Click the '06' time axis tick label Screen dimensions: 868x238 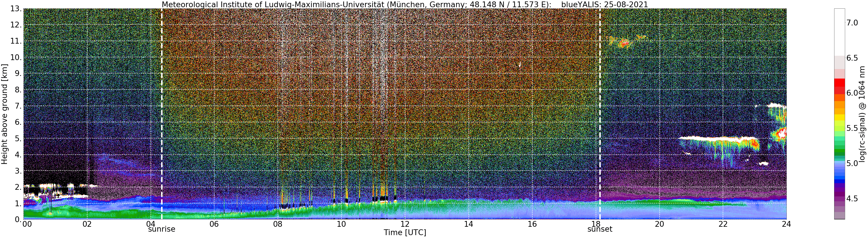[214, 224]
